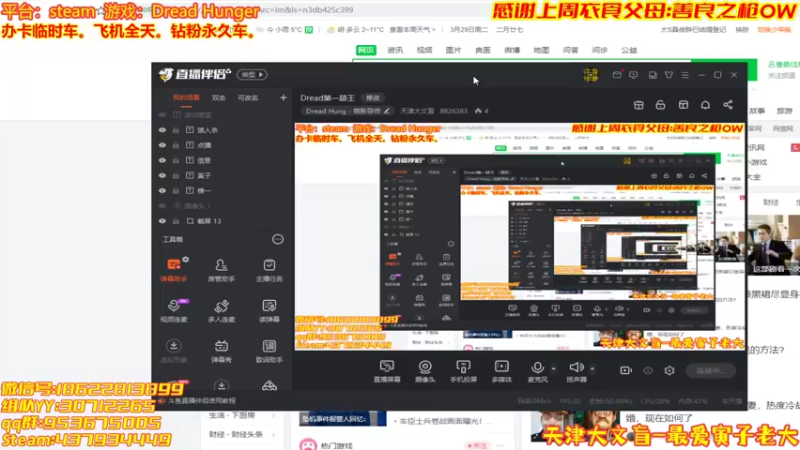Open the 主播任务 tool
Image resolution: width=800 pixels, height=450 pixels.
[269, 269]
